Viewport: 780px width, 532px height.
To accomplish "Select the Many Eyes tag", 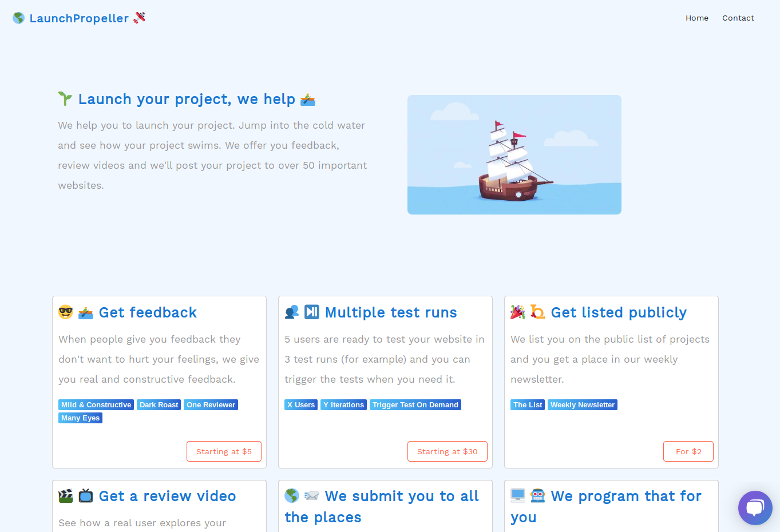I will click(80, 418).
